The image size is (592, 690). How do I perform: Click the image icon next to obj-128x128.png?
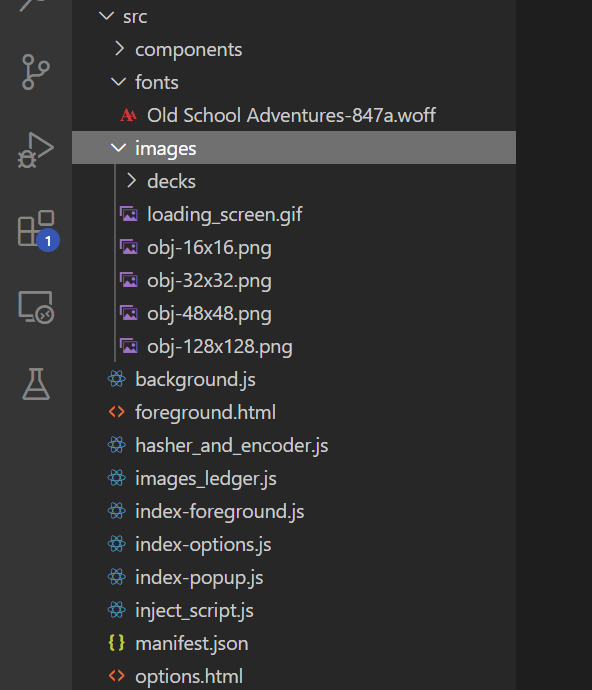pos(129,346)
